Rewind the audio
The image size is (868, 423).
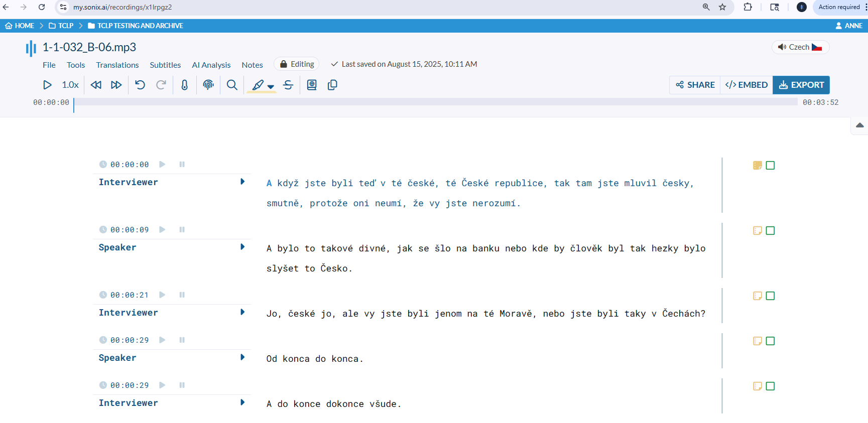(96, 85)
